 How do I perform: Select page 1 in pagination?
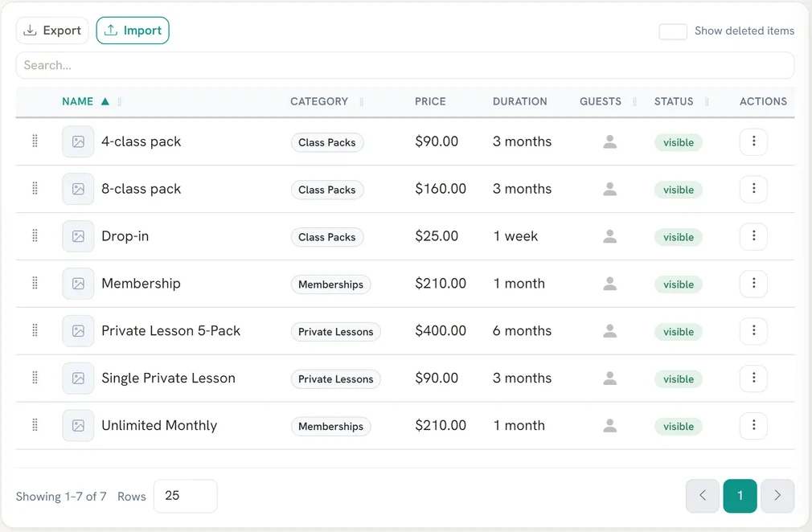click(740, 496)
